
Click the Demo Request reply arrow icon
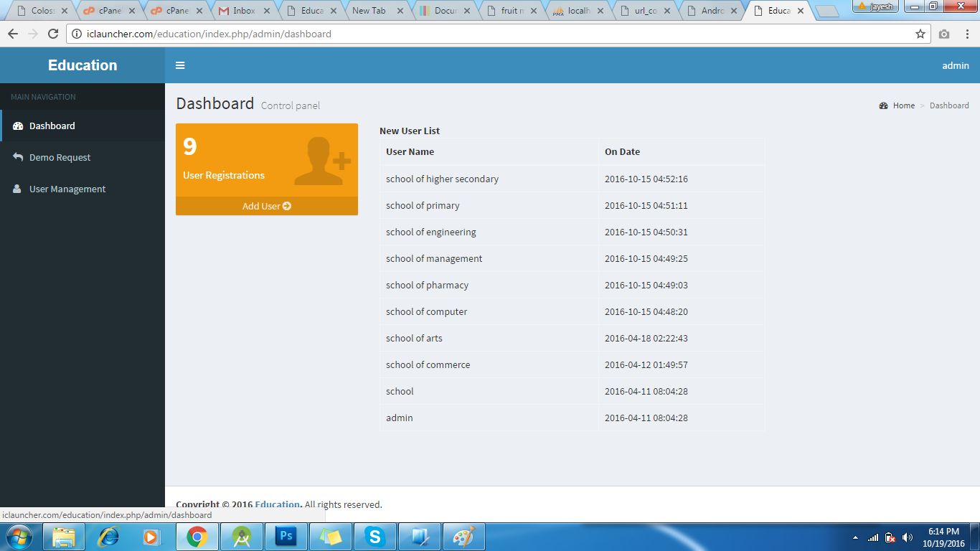tap(18, 157)
